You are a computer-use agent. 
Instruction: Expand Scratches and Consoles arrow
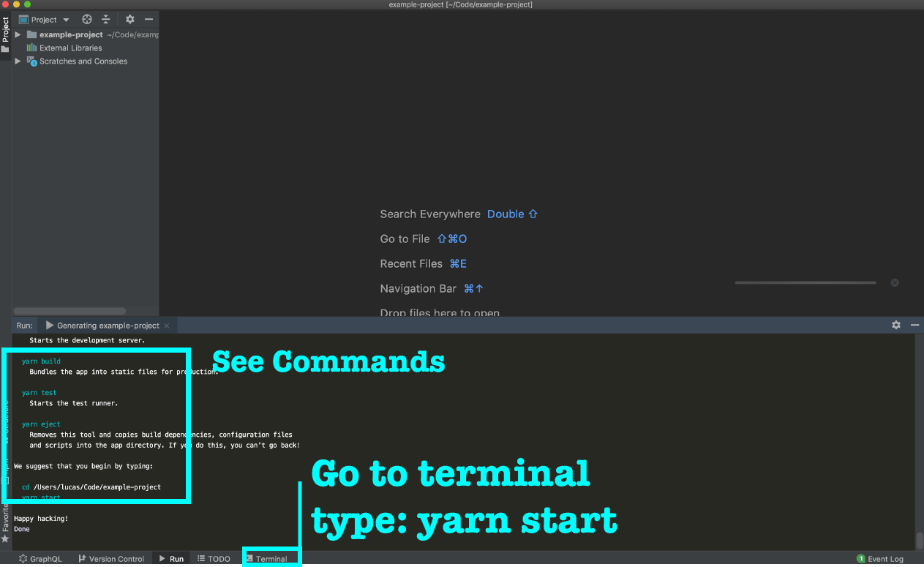[x=18, y=61]
